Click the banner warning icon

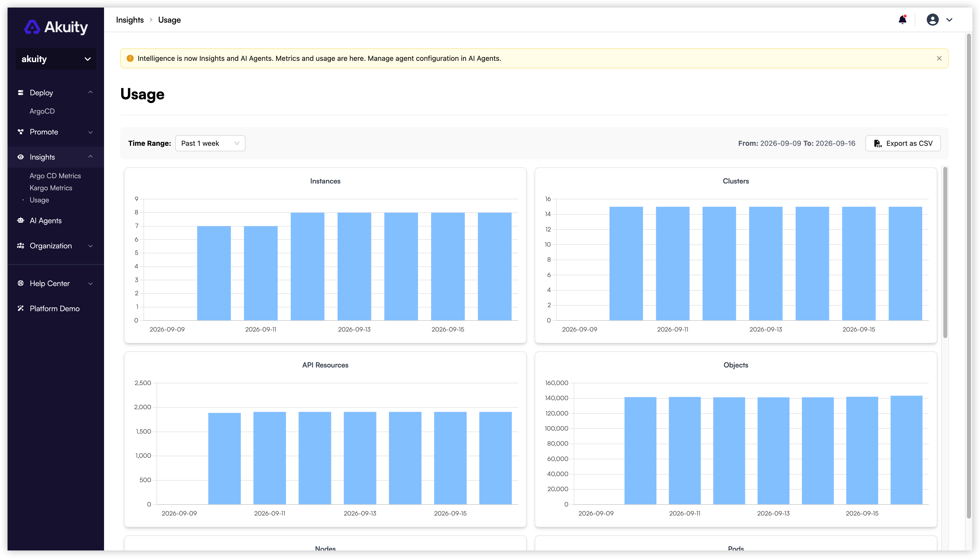(x=130, y=58)
